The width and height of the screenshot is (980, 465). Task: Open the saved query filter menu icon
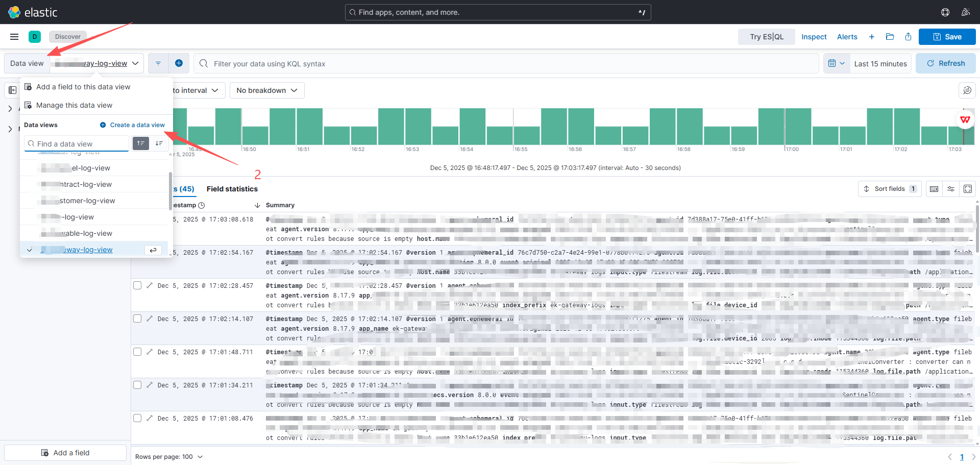pyautogui.click(x=158, y=63)
